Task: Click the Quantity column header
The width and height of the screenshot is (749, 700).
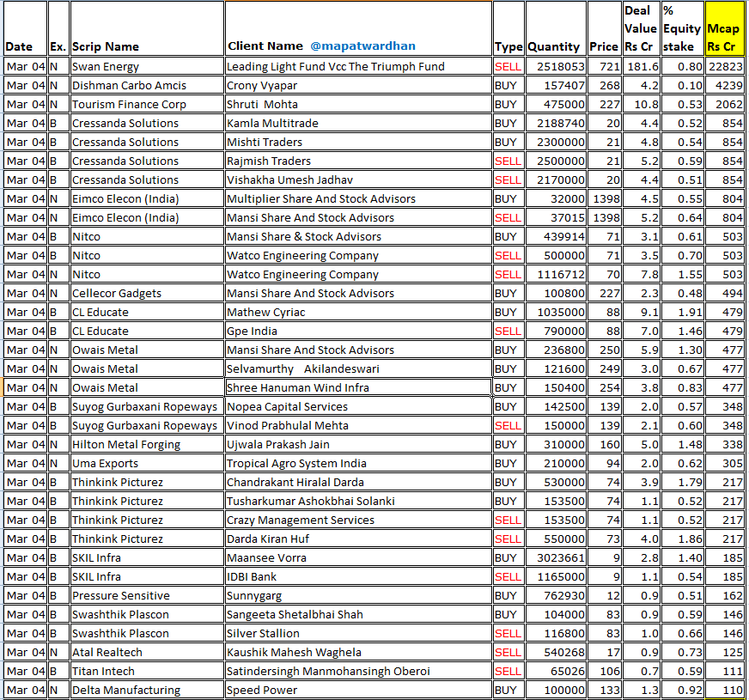Action: click(x=556, y=28)
